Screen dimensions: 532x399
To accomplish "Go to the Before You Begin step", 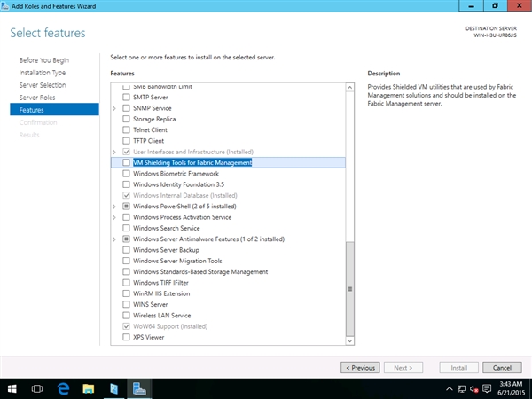I will pos(44,60).
